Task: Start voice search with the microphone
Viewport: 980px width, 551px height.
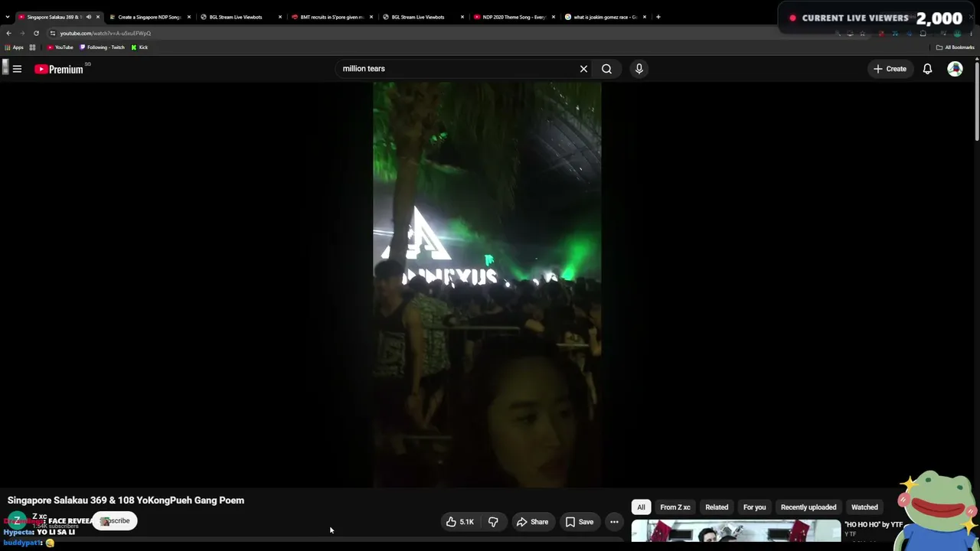Action: click(x=639, y=69)
